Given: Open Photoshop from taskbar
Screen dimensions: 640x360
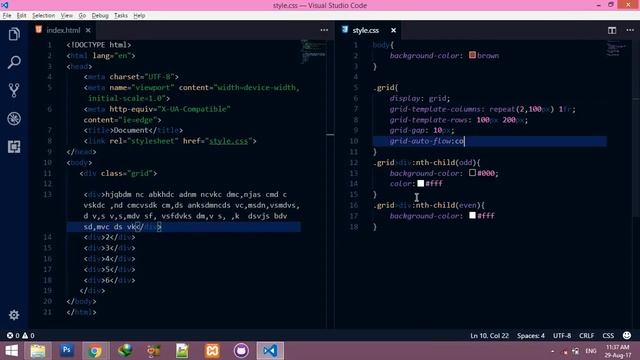Looking at the screenshot, I should 66,351.
